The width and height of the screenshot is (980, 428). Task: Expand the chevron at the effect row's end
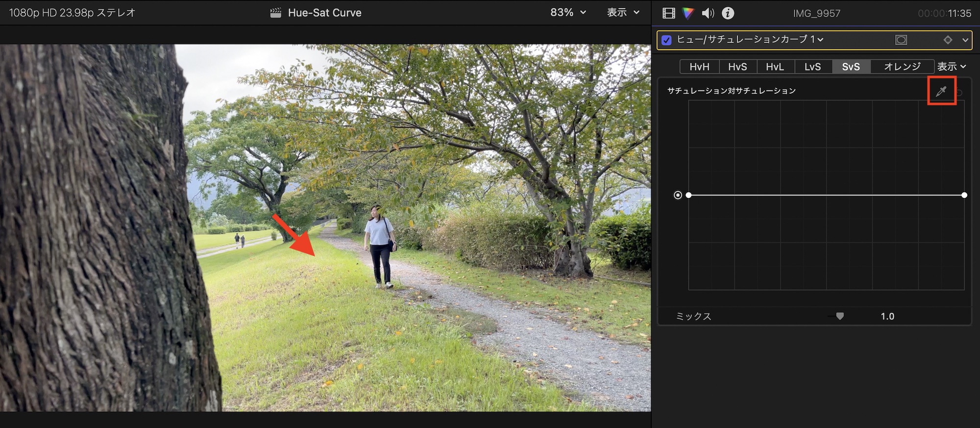[965, 40]
